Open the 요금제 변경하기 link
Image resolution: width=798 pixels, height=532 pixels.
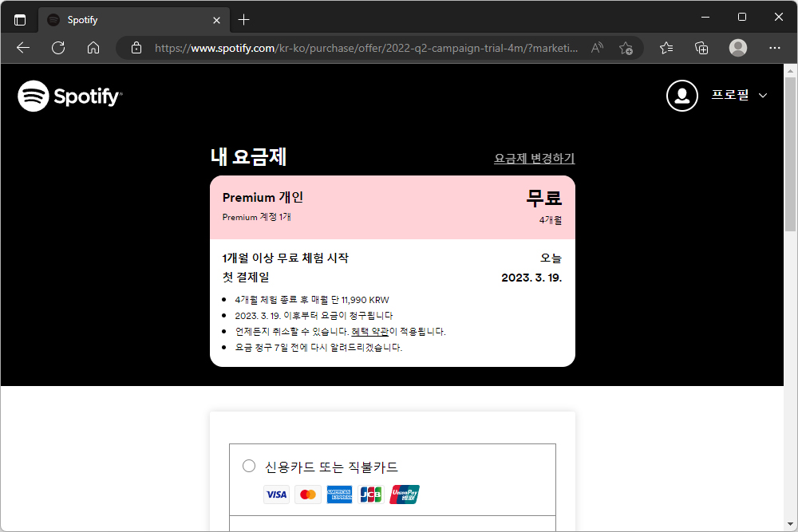(x=535, y=158)
